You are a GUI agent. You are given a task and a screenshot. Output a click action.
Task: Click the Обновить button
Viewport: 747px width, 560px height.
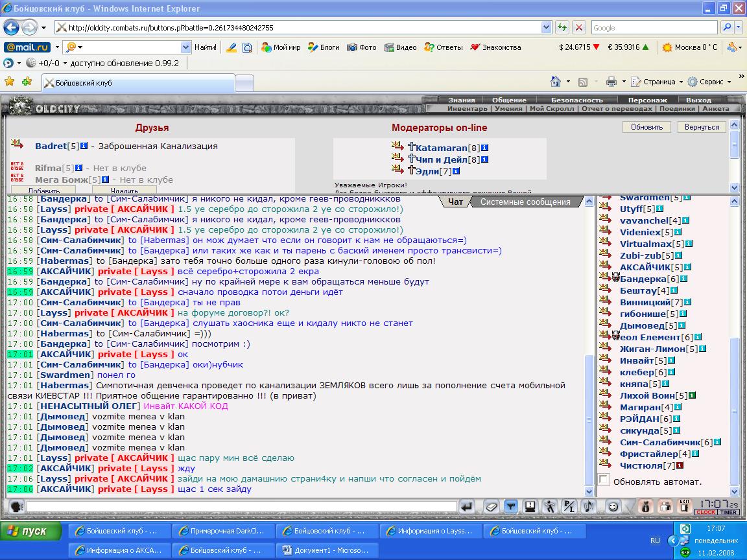(646, 127)
